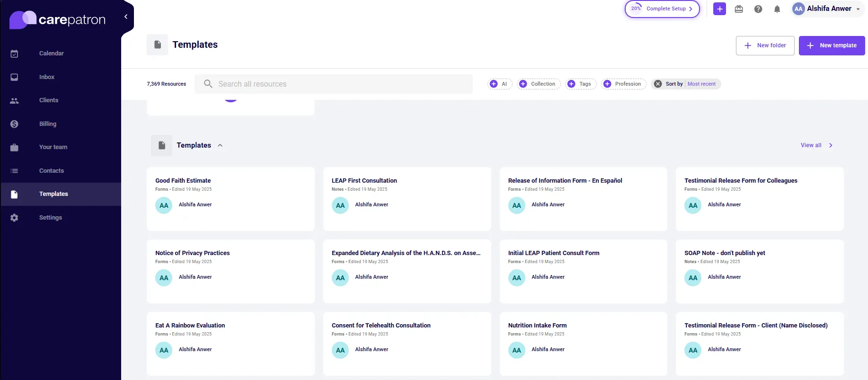Open the Collection filter dropdown
This screenshot has height=380, width=868.
(x=539, y=84)
